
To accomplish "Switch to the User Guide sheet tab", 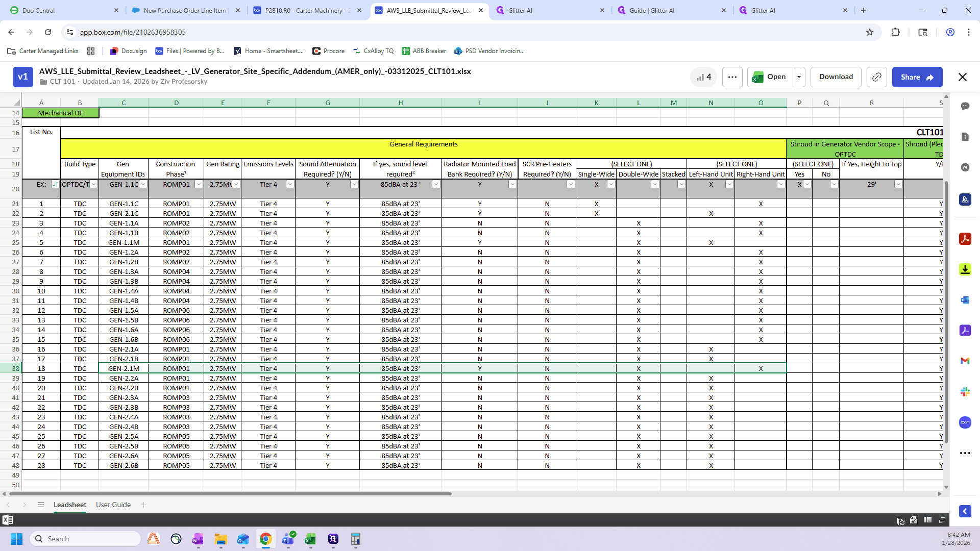I will click(x=113, y=505).
